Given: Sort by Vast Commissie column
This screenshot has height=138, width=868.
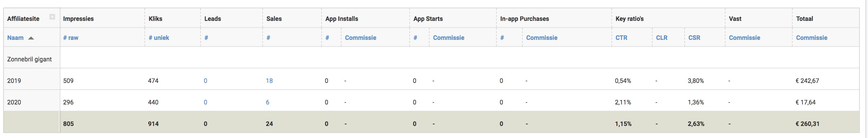Looking at the screenshot, I should click(744, 38).
